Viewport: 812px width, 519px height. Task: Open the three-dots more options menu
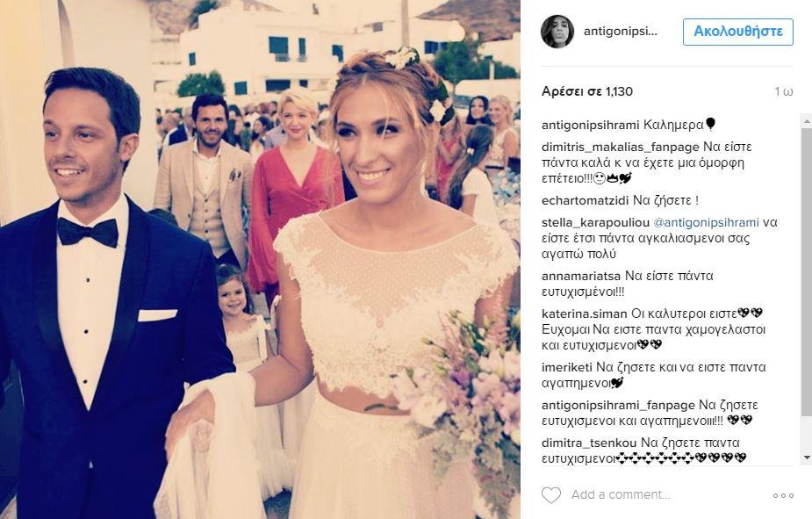click(x=783, y=495)
